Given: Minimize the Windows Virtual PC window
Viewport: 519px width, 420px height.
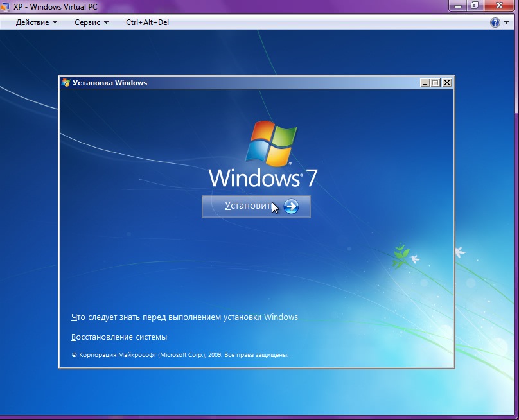Looking at the screenshot, I should point(458,6).
